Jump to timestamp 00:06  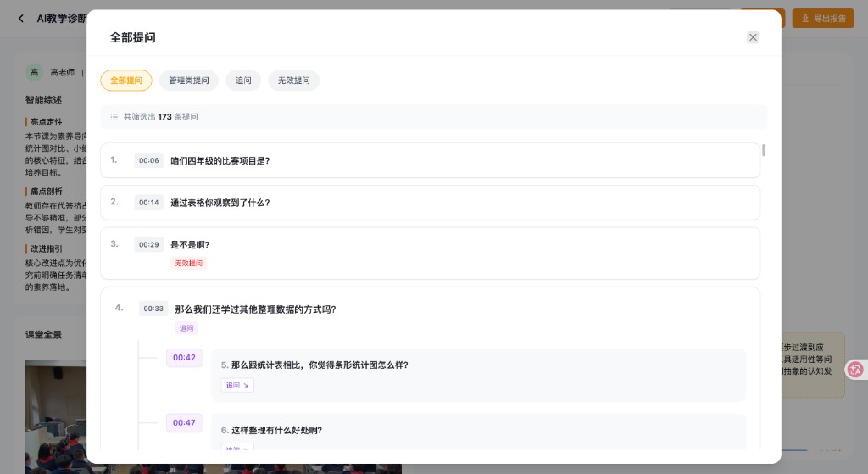point(149,160)
